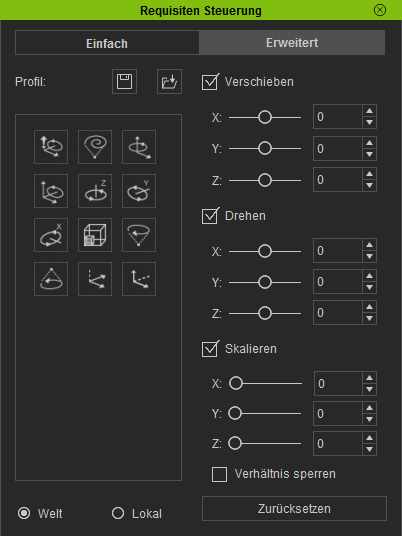Switch to the Einfach tab
The image size is (402, 536).
click(107, 43)
